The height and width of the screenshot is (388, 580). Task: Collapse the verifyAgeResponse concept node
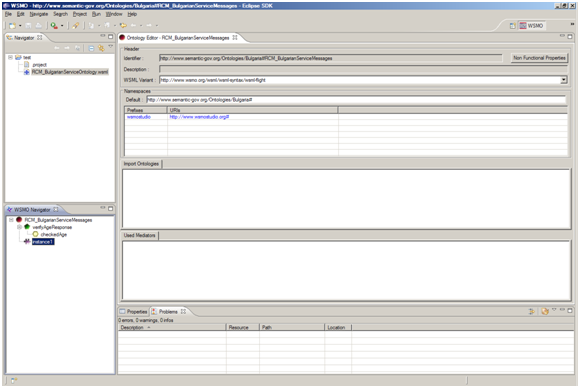click(x=19, y=227)
